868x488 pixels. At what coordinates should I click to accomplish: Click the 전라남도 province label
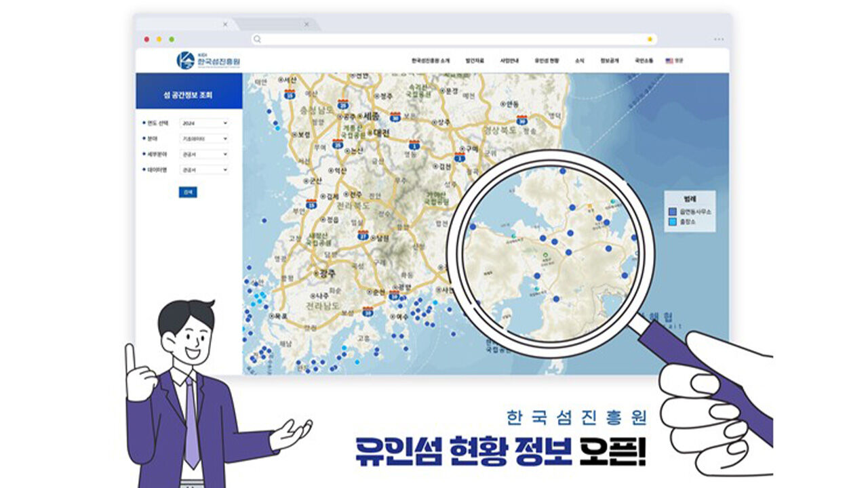coord(324,306)
